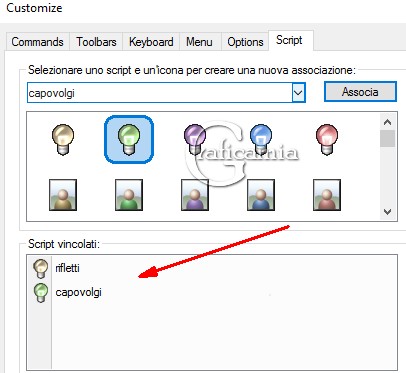Select the blue light bulb icon
The image size is (406, 373).
(x=261, y=139)
